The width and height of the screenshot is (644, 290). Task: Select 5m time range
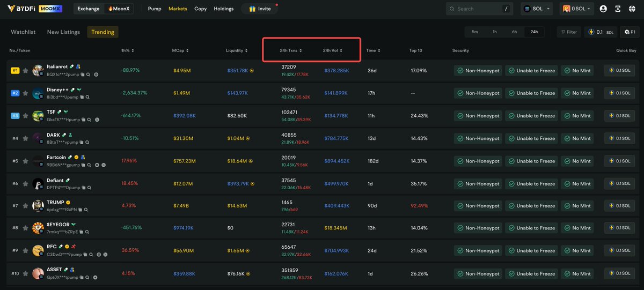pyautogui.click(x=475, y=32)
